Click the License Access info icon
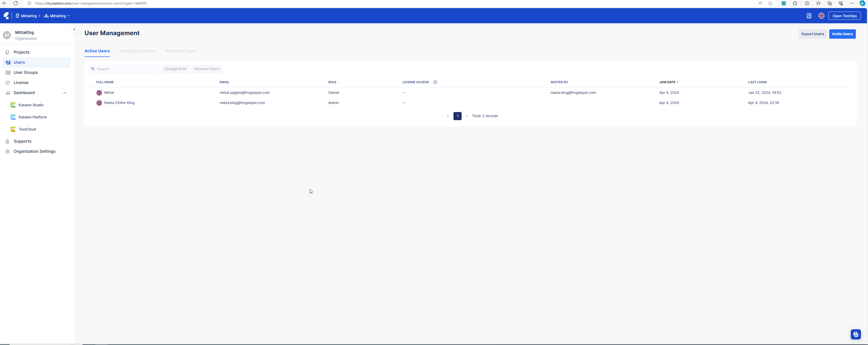The height and width of the screenshot is (345, 868). point(435,82)
